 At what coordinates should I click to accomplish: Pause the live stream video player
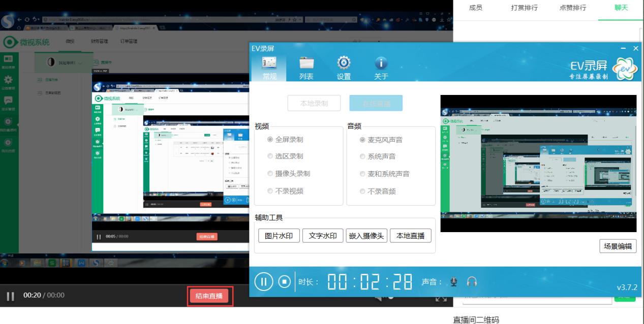point(10,296)
